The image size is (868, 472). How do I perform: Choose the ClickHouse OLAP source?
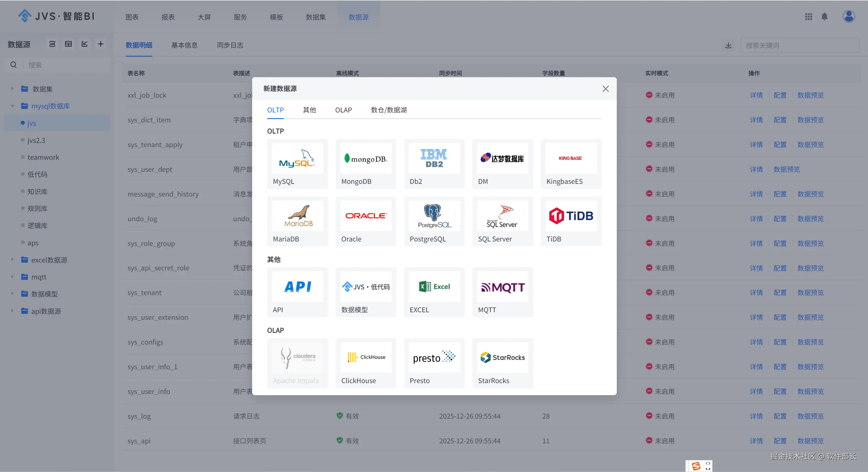coord(366,363)
